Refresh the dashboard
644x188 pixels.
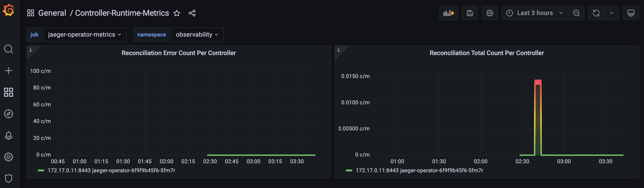click(596, 13)
